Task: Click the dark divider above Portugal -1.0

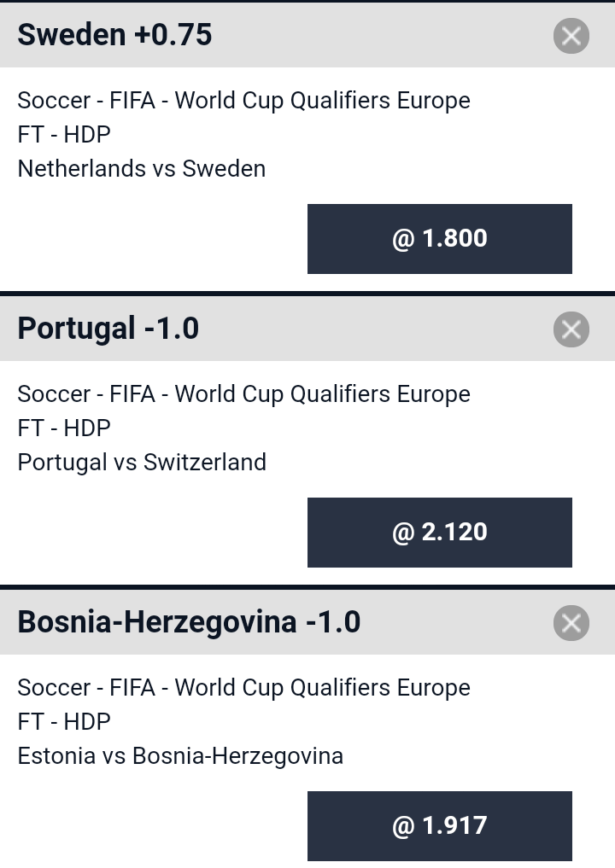Action: [x=307, y=294]
